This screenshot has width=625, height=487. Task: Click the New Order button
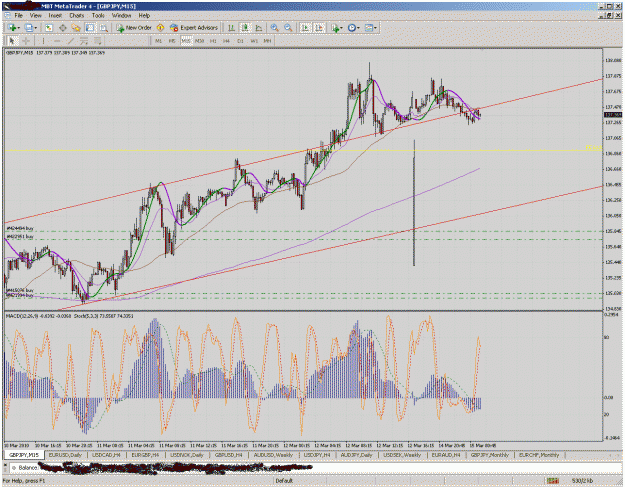[x=134, y=27]
